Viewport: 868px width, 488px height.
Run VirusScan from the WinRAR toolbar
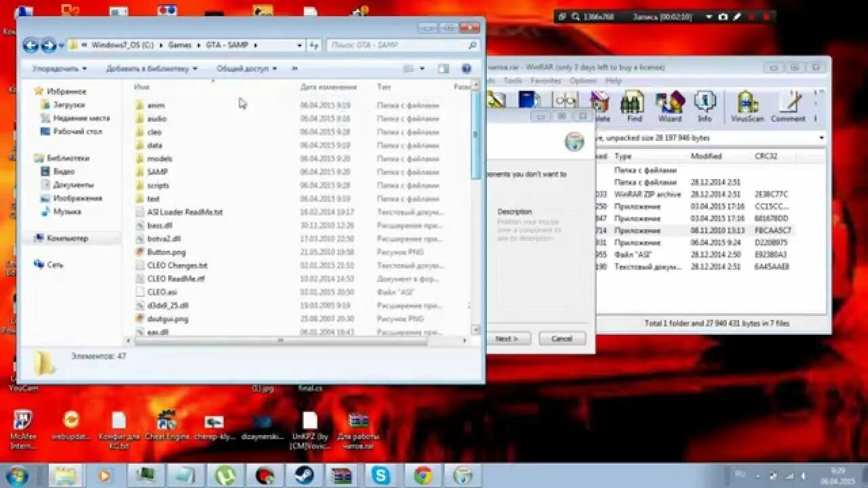tap(747, 106)
